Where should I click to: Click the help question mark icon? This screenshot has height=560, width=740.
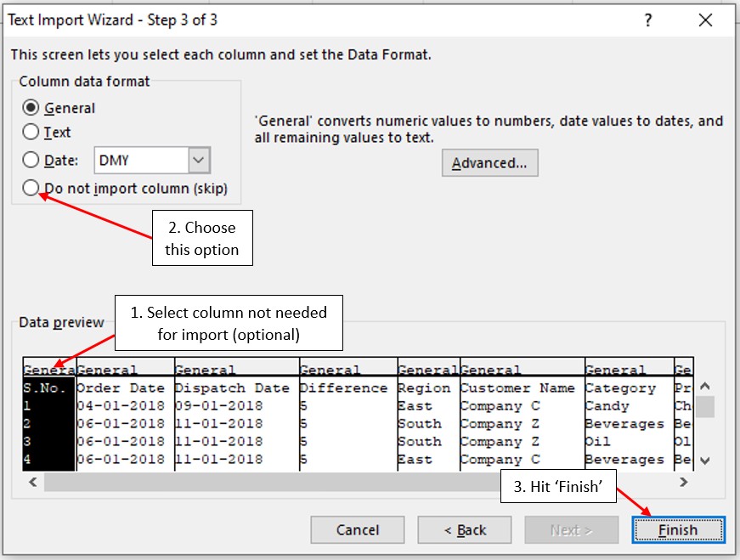[x=648, y=20]
